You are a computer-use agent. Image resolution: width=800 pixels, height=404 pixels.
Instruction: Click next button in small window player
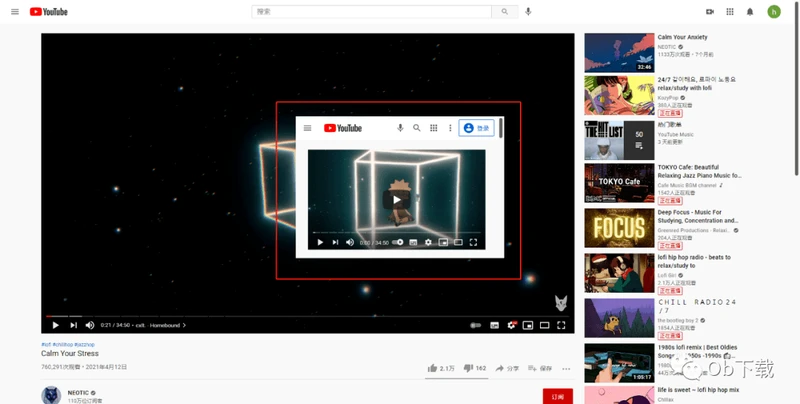(335, 242)
